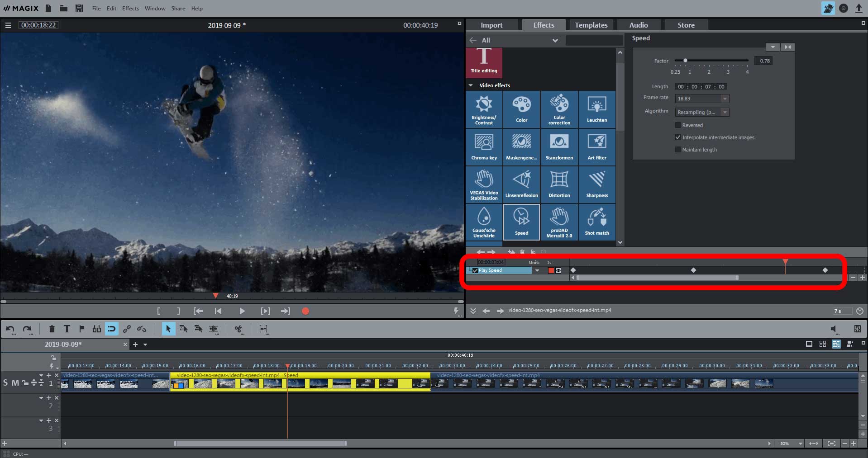868x458 pixels.
Task: Enable the Maintain length checkbox
Action: pos(678,150)
